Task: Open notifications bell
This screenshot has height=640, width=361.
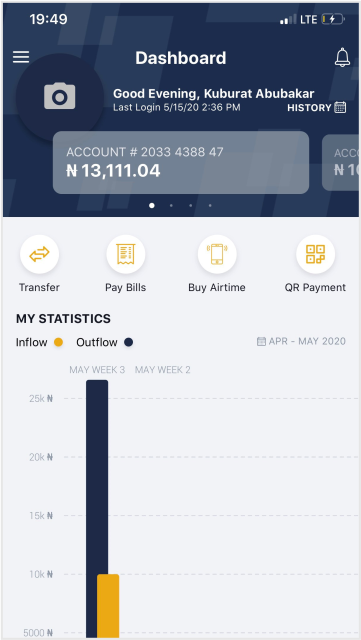Action: pos(342,57)
